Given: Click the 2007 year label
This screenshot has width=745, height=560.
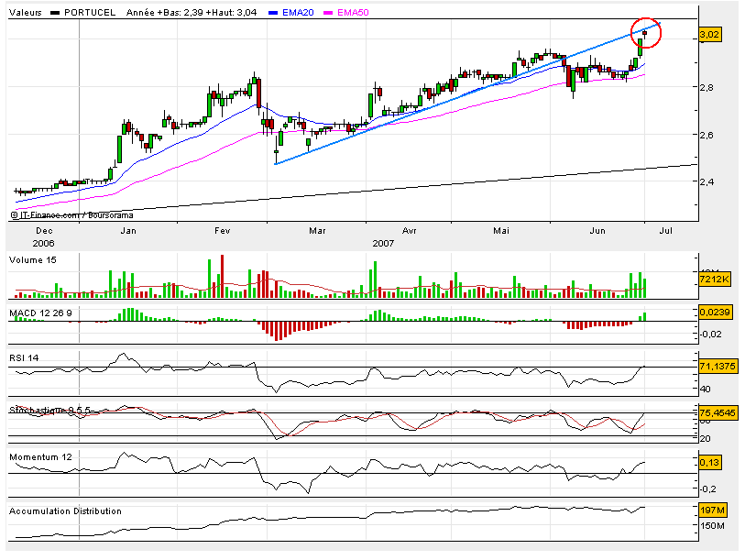Looking at the screenshot, I should tap(383, 244).
